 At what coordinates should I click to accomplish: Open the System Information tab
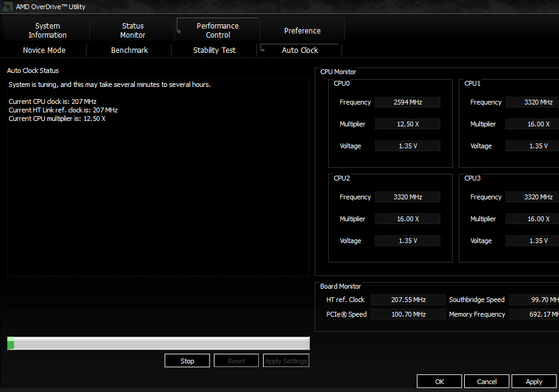(x=47, y=30)
